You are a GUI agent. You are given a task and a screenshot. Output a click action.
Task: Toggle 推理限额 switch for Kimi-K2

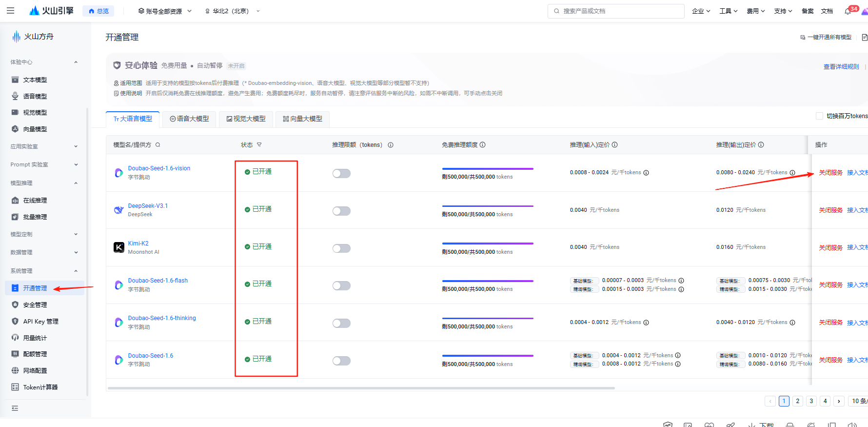341,248
